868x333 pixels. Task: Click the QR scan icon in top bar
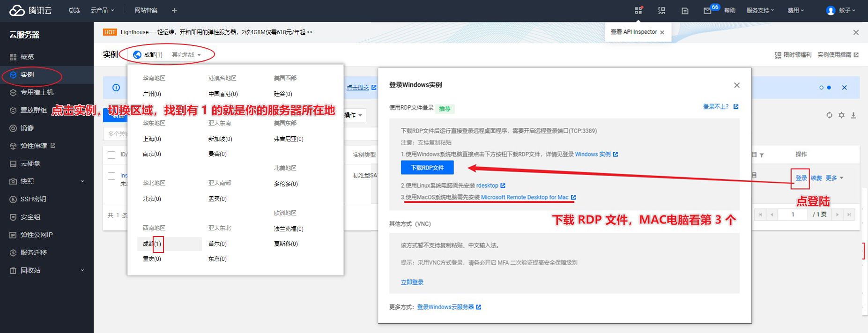coord(661,10)
